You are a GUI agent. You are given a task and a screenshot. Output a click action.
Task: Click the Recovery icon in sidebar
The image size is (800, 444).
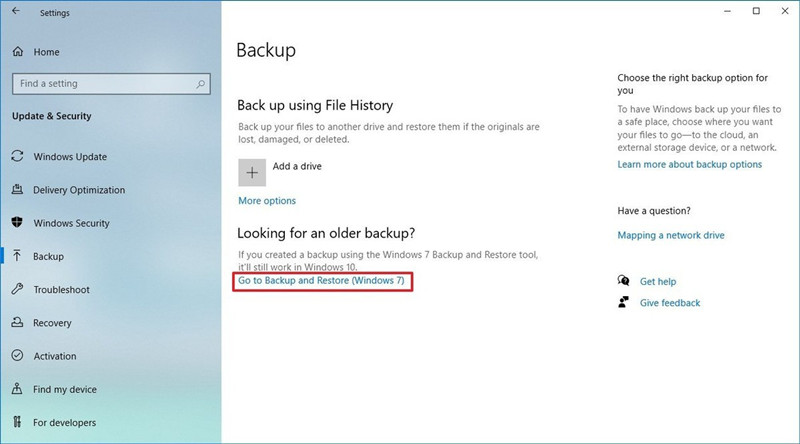click(x=17, y=323)
